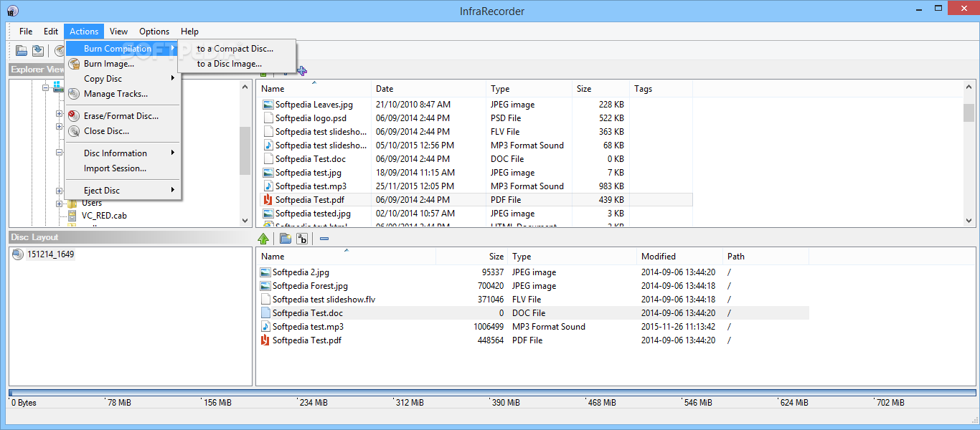Select Import Session... menu entry
Viewport: 980px width, 430px height.
123,168
